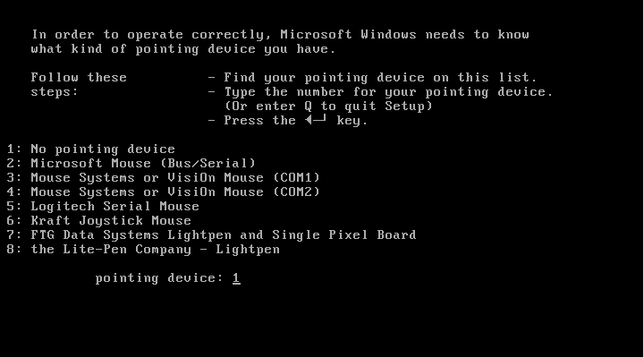Choose Mouse Systems or VisiOn Mouse (COM1)

[x=163, y=178]
